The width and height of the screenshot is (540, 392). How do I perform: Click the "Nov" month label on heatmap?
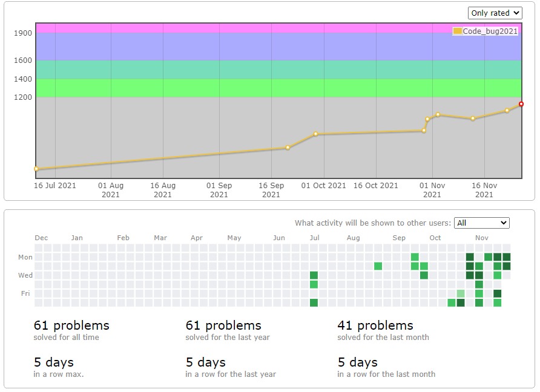(482, 238)
